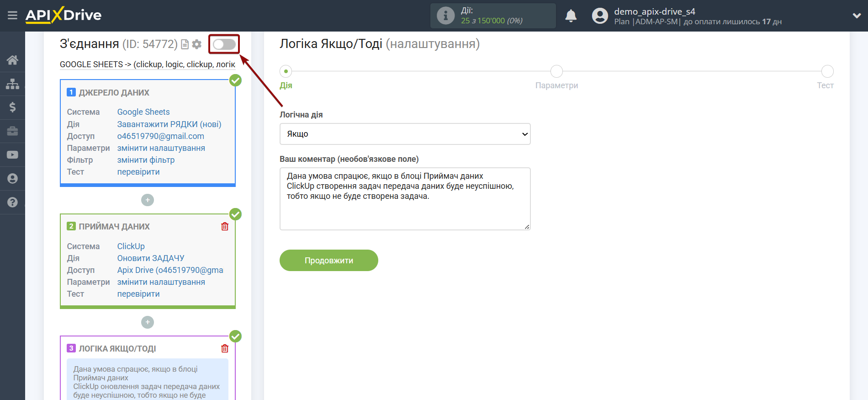Image resolution: width=868 pixels, height=400 pixels.
Task: Click перевірити in Приймач даних
Action: click(x=138, y=294)
